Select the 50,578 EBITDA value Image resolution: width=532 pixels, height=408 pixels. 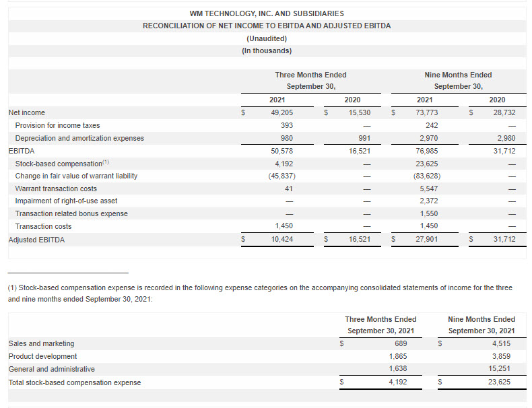pyautogui.click(x=281, y=151)
